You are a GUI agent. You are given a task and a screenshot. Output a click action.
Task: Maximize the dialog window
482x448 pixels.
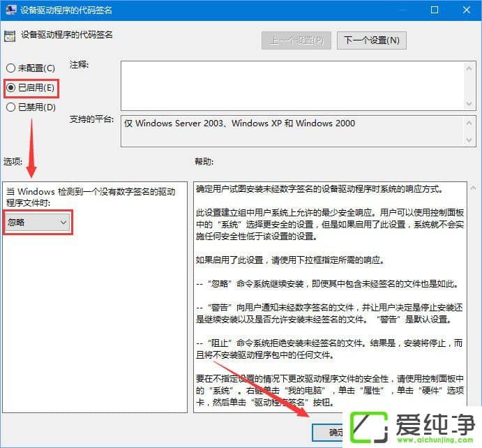[x=435, y=10]
